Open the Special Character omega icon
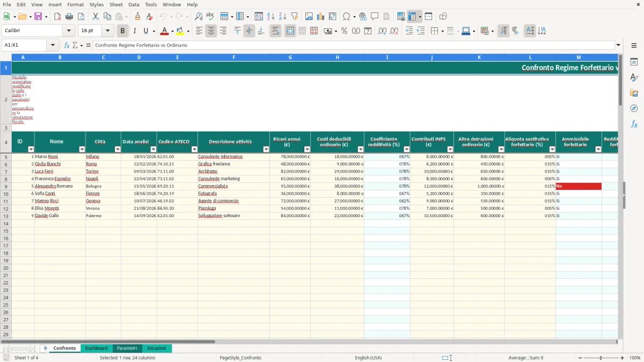Viewport: 644px width, 362px height. pyautogui.click(x=347, y=17)
